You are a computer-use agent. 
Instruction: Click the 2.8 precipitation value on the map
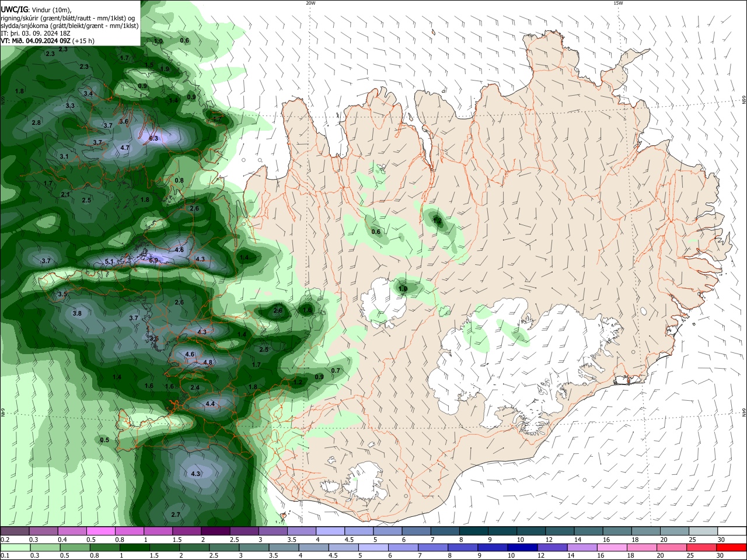point(36,123)
